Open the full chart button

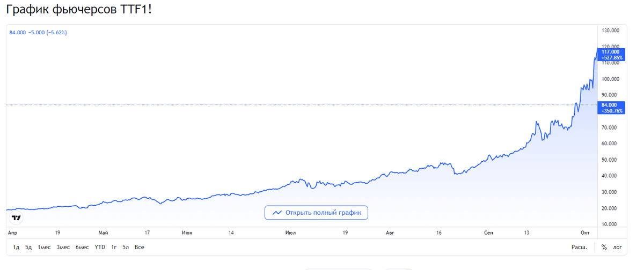[316, 213]
